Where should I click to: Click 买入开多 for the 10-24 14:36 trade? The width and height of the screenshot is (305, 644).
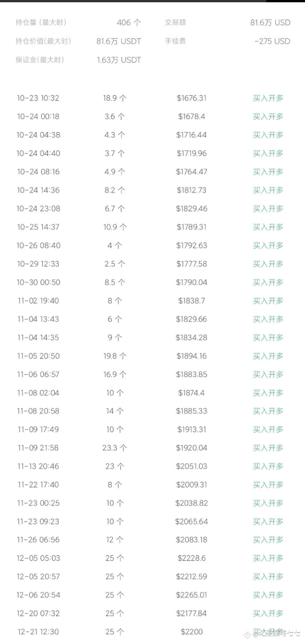[268, 190]
